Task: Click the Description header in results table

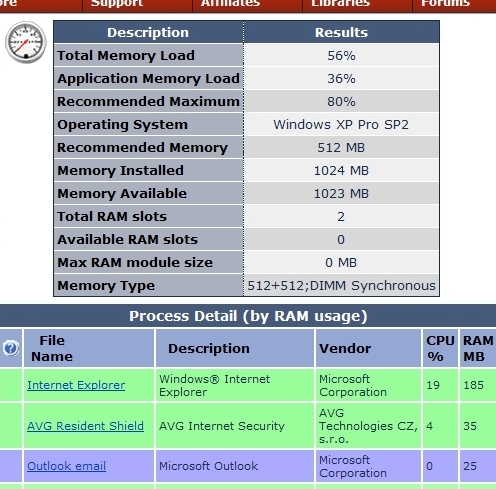Action: click(148, 33)
